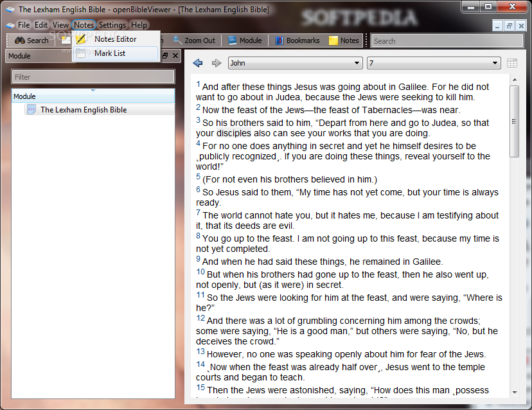Image resolution: width=532 pixels, height=410 pixels.
Task: Click the vertical scrollbar thumb
Action: tap(515, 121)
